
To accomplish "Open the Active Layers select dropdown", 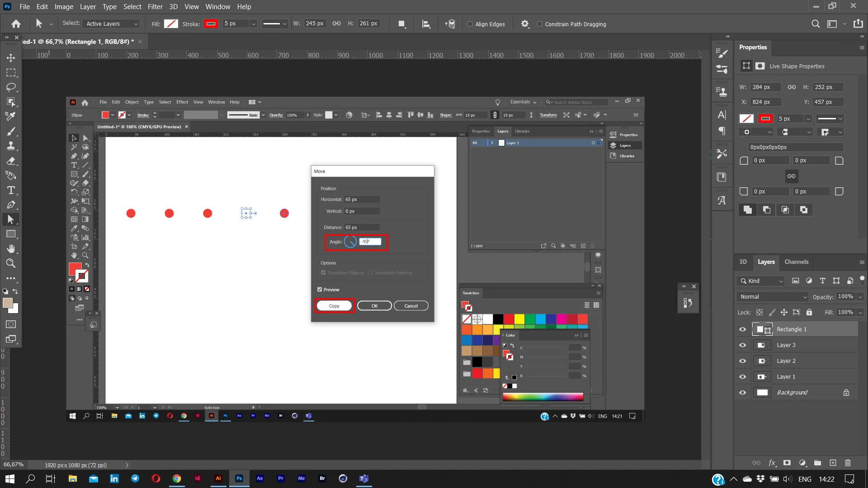I will pos(112,24).
